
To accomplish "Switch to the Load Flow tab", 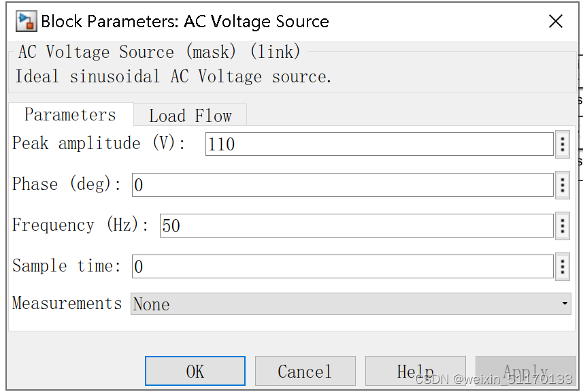I will (190, 114).
